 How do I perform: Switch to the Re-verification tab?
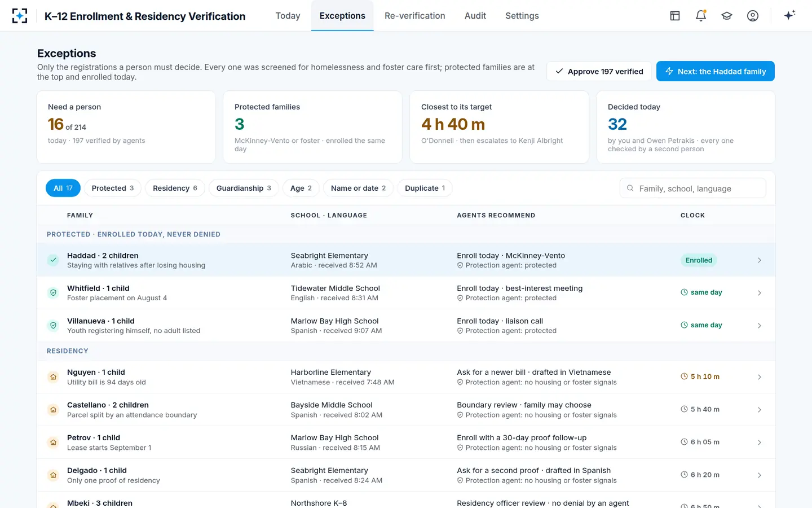point(415,16)
